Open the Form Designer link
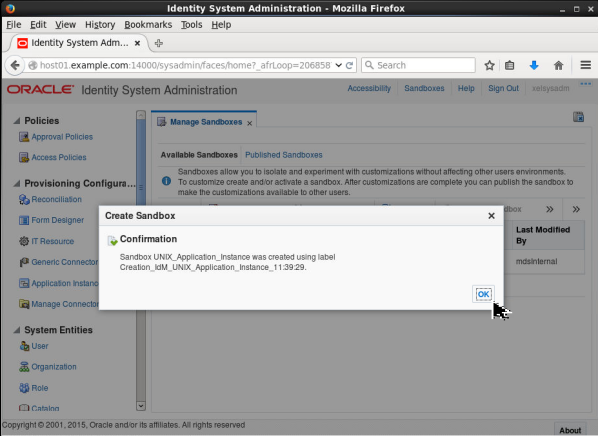Screen dimensions: 598x436 58,220
